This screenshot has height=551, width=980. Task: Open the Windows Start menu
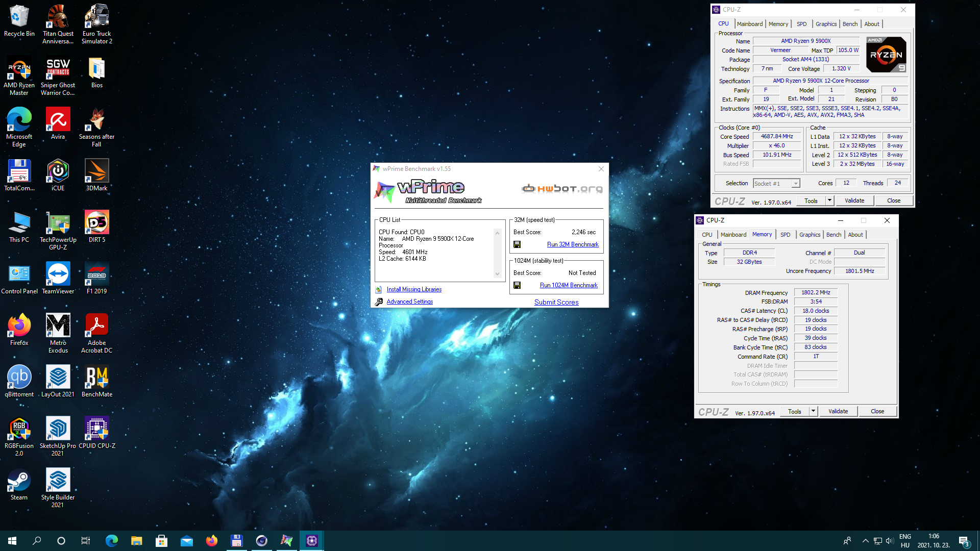coord(12,541)
